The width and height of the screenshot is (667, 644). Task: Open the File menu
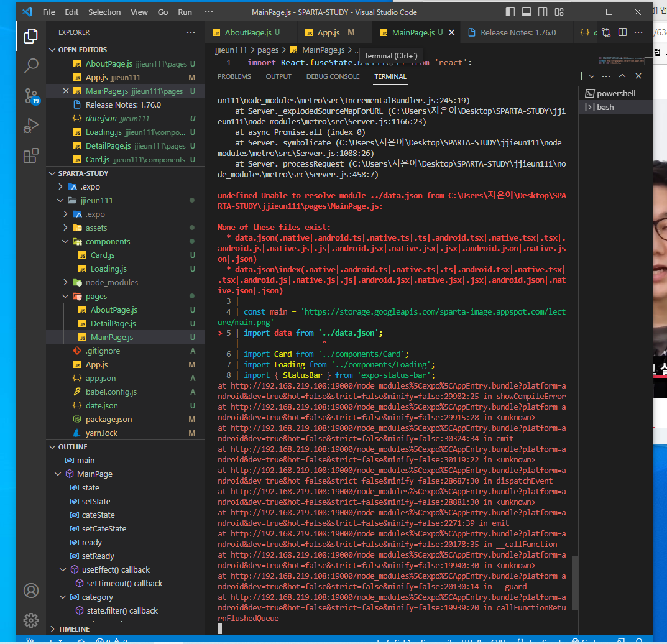coord(49,12)
